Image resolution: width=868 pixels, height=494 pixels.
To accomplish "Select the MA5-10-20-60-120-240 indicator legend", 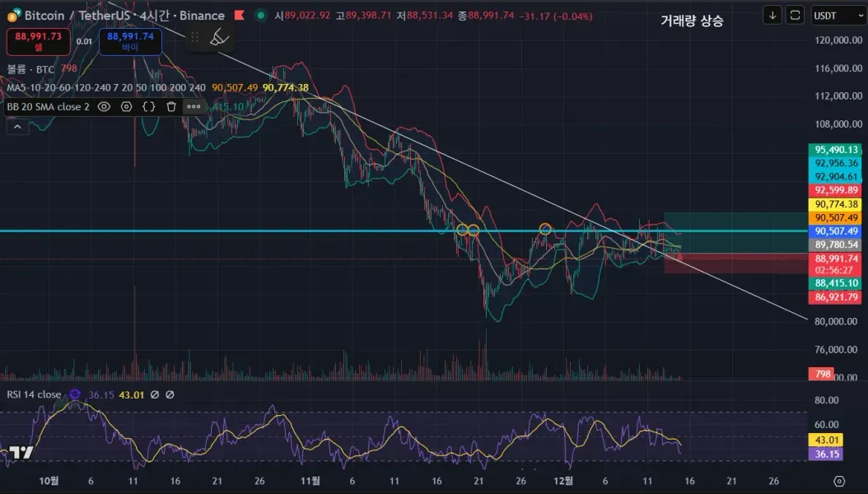I will coord(105,87).
